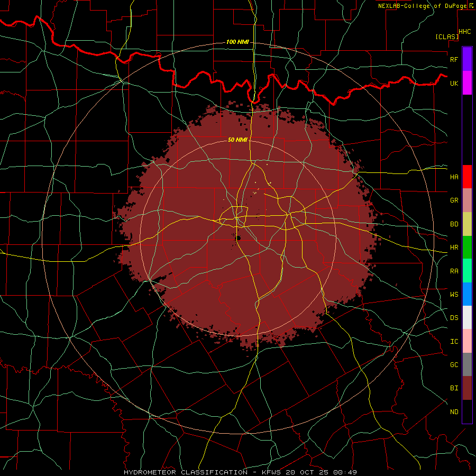This screenshot has width=476, height=476.
Task: Click the GR pink-brown legend swatch
Action: [467, 200]
